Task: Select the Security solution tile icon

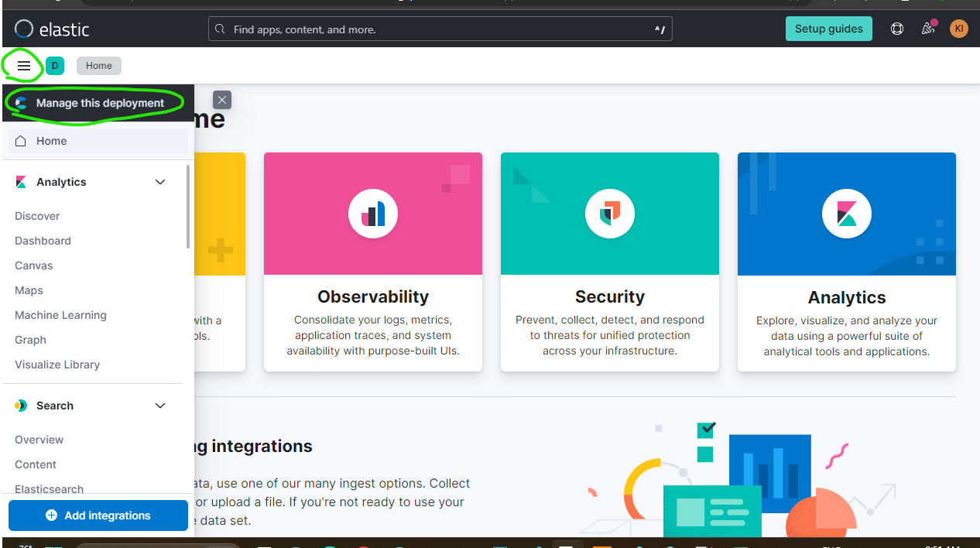Action: pos(609,214)
